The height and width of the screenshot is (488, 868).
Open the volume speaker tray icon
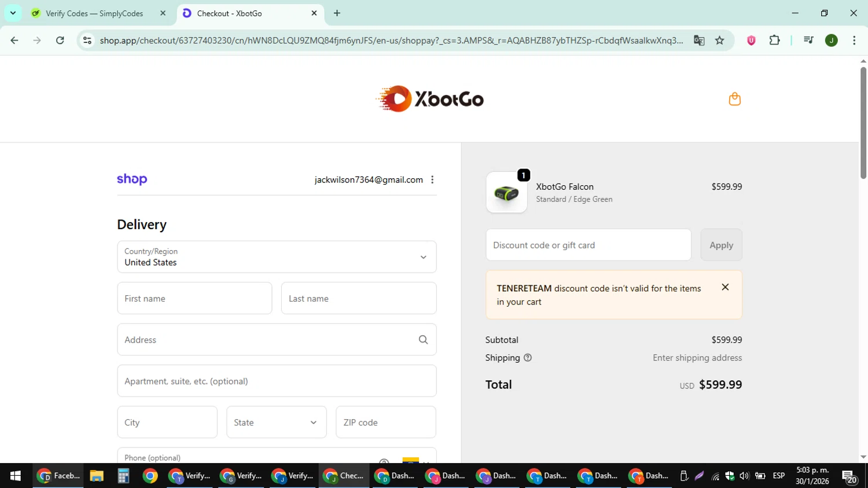(x=744, y=476)
